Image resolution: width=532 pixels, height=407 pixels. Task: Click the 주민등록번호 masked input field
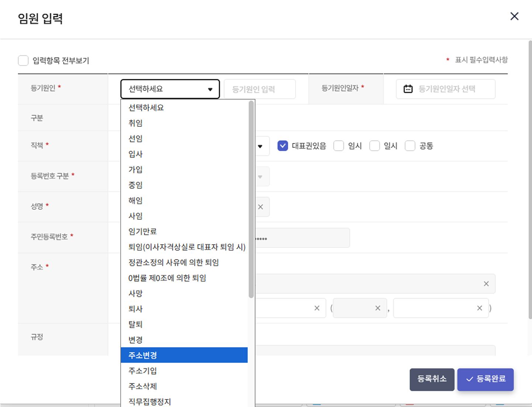(302, 238)
